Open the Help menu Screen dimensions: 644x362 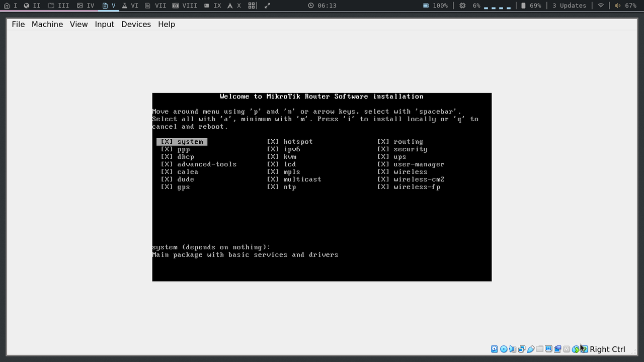pos(167,24)
